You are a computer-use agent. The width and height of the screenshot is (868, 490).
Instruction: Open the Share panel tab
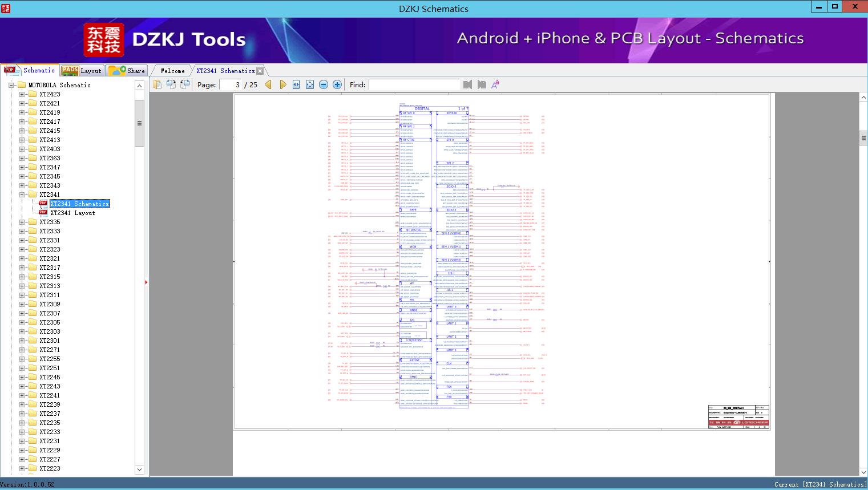[x=127, y=71]
